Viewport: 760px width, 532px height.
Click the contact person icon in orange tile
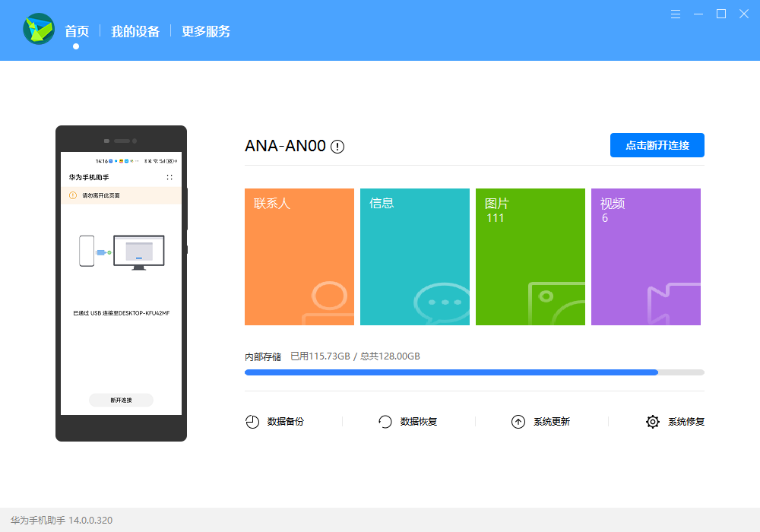click(328, 302)
